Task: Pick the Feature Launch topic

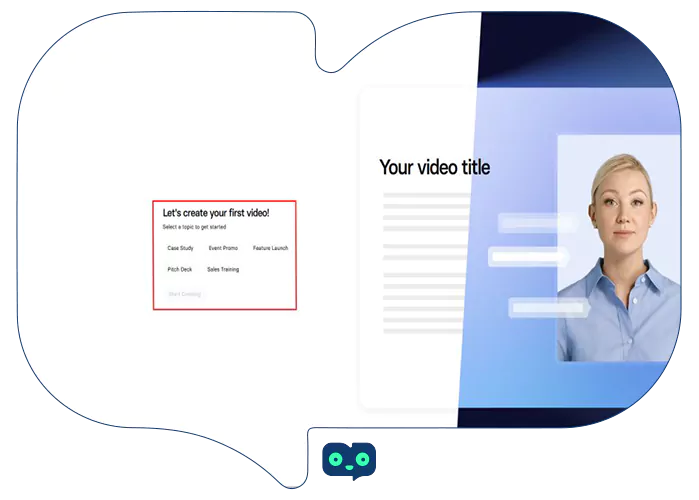Action: click(270, 248)
